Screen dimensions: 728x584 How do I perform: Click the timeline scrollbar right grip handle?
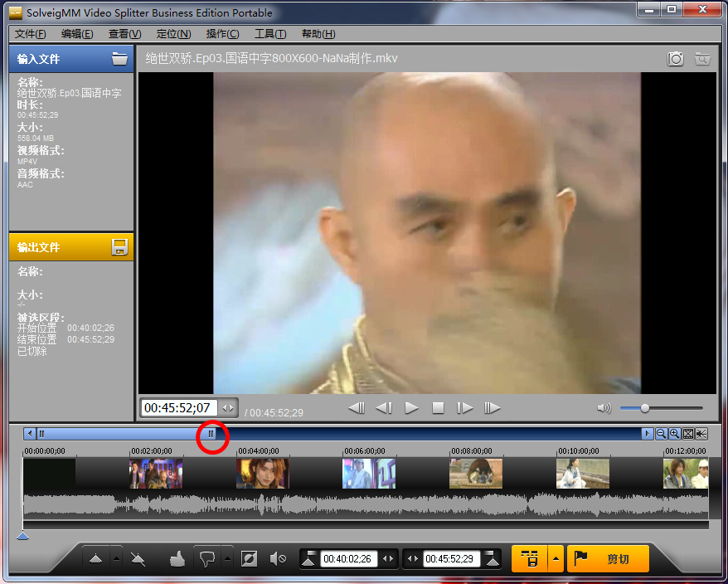[x=211, y=434]
